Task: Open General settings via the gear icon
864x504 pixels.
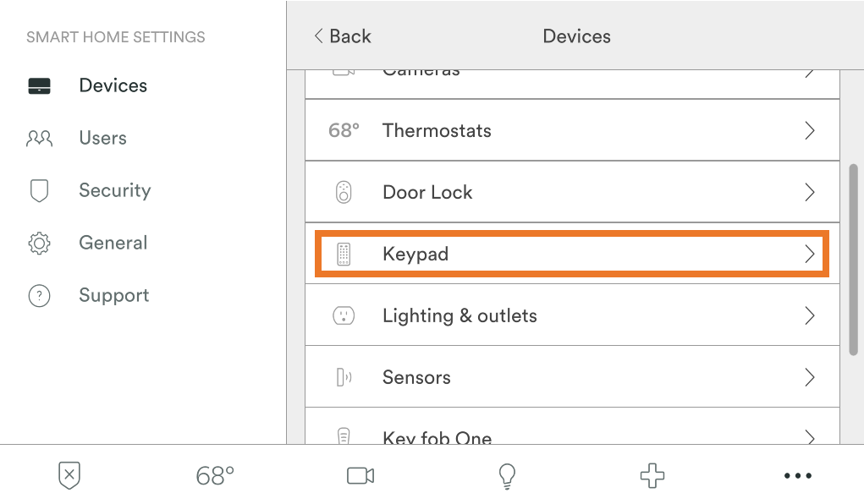Action: click(x=39, y=242)
